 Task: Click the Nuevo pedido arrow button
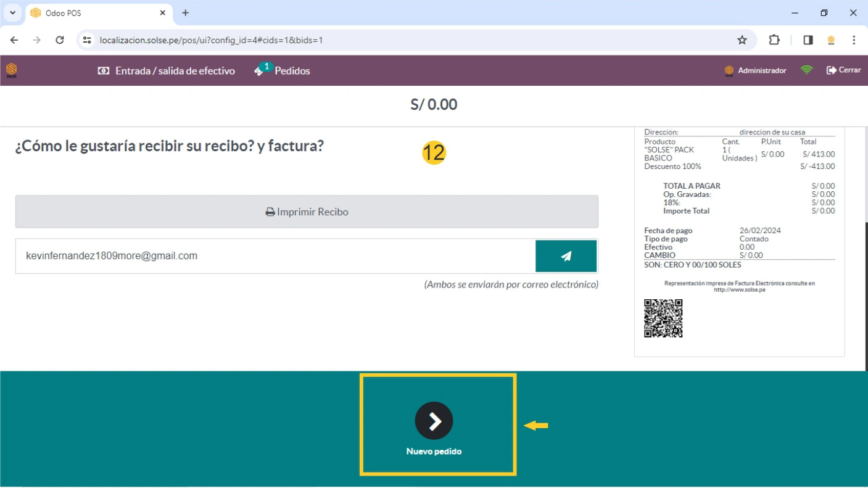434,421
